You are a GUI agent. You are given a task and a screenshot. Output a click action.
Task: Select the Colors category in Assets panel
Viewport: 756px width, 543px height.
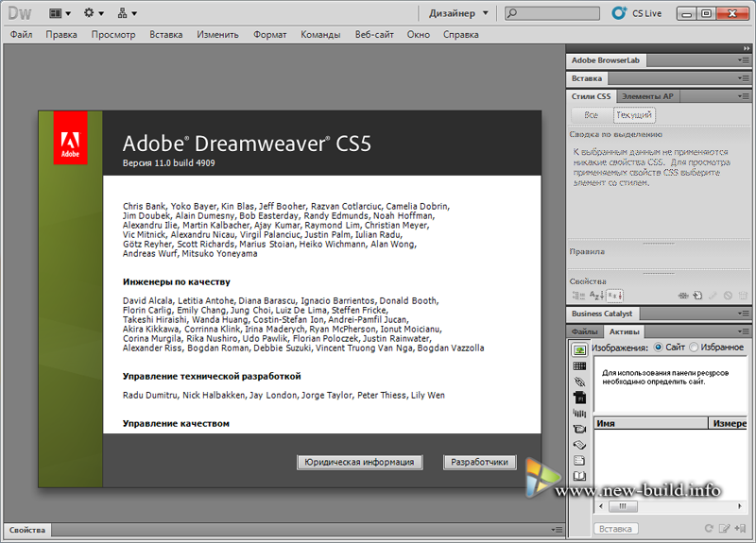tap(579, 366)
